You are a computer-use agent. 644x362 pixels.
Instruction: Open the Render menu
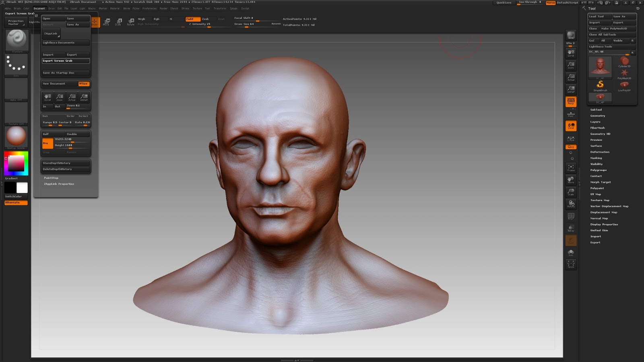coord(163,8)
